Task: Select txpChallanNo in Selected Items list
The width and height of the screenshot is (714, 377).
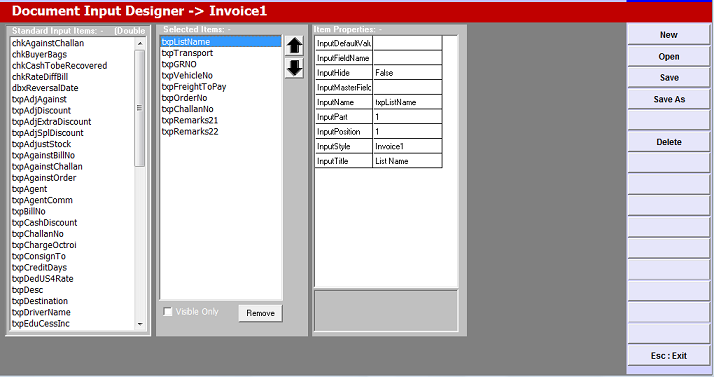Action: tap(220, 109)
